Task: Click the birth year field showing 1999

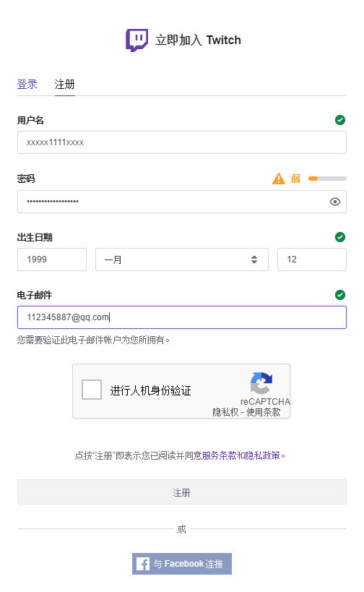Action: (52, 259)
